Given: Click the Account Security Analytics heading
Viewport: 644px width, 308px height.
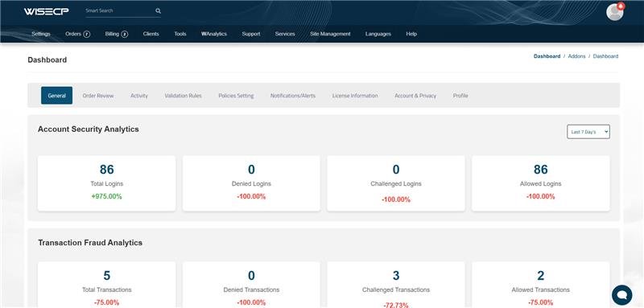Looking at the screenshot, I should (x=89, y=129).
